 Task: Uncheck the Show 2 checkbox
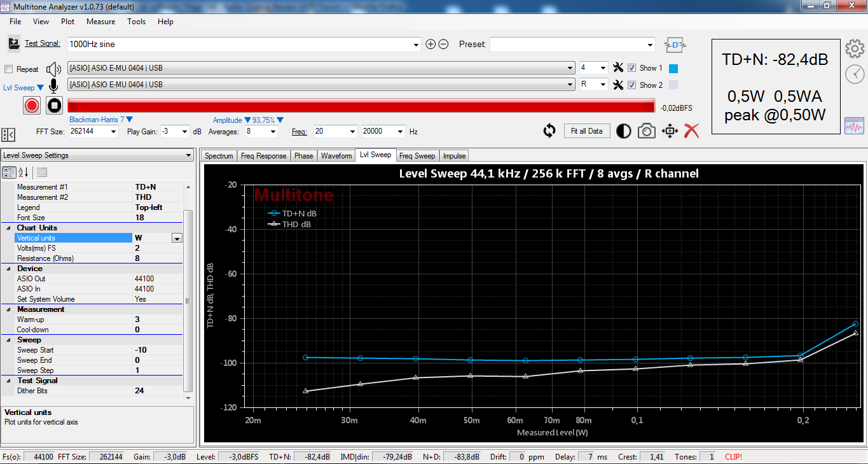coord(631,85)
